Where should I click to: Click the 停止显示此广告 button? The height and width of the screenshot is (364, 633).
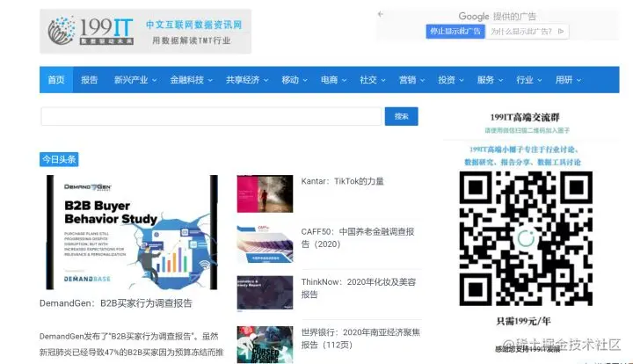(x=455, y=32)
